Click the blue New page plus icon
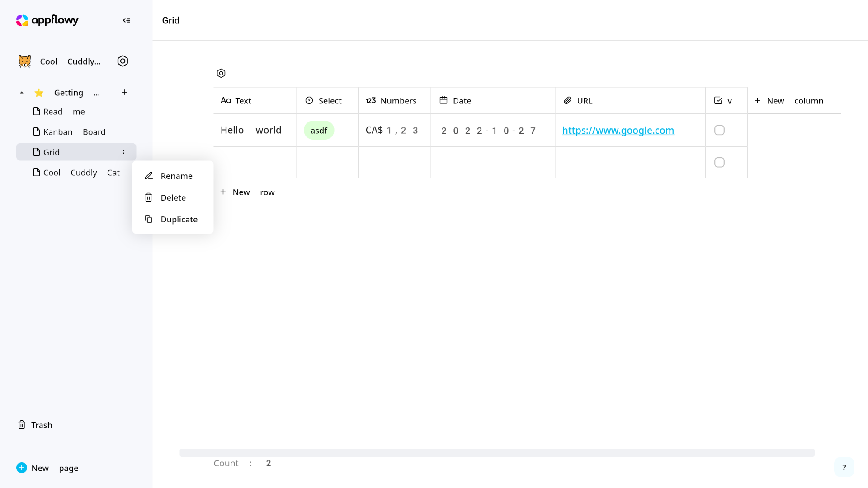868x488 pixels. point(22,468)
